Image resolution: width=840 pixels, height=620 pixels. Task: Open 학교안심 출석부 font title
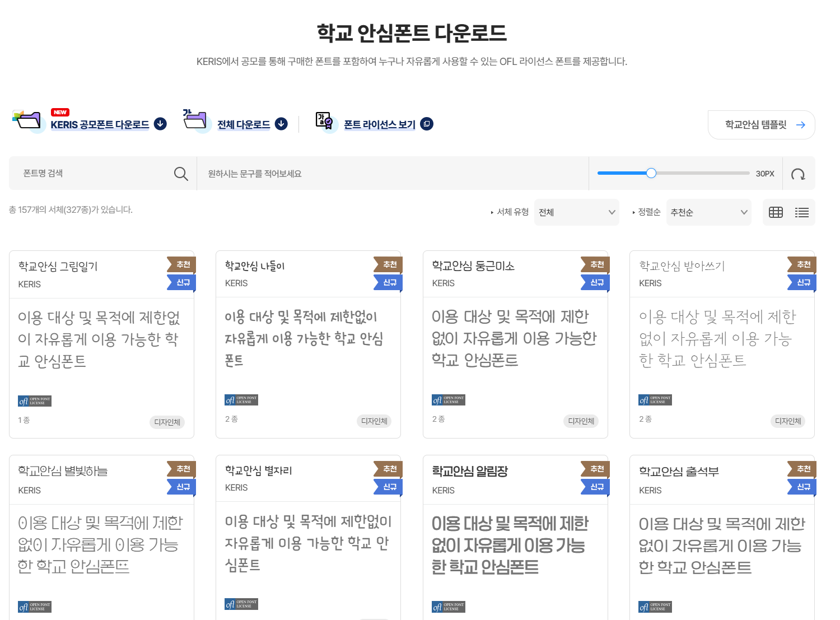(679, 471)
